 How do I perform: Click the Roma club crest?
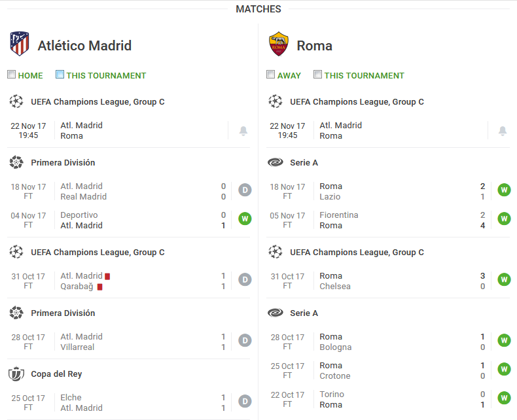[279, 44]
